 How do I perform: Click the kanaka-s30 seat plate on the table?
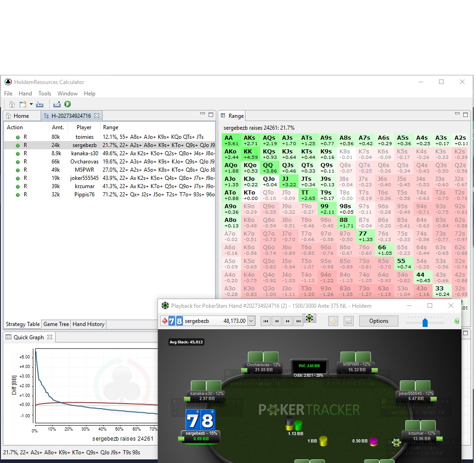206,396
